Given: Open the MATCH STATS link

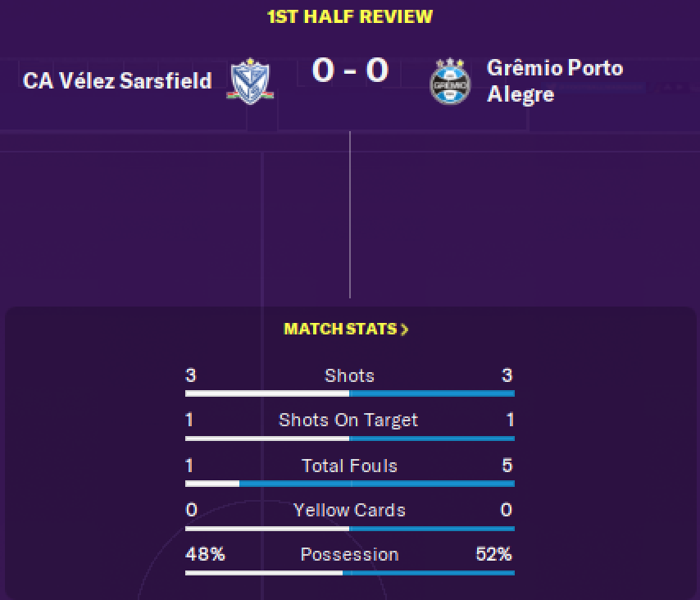Looking at the screenshot, I should 346,330.
